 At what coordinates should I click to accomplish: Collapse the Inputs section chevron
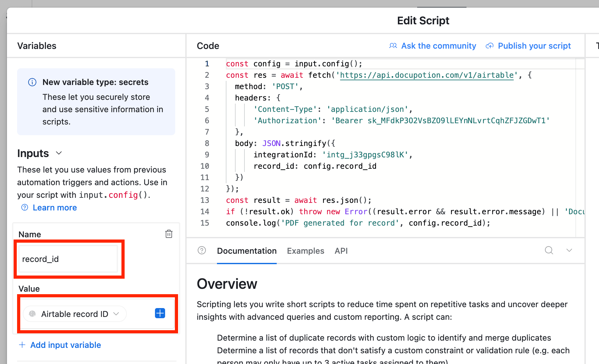59,153
